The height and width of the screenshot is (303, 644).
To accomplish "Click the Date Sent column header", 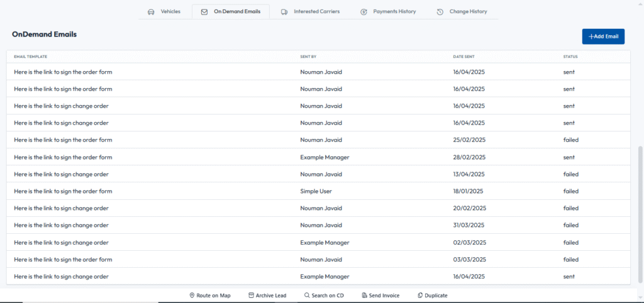I will click(x=464, y=57).
